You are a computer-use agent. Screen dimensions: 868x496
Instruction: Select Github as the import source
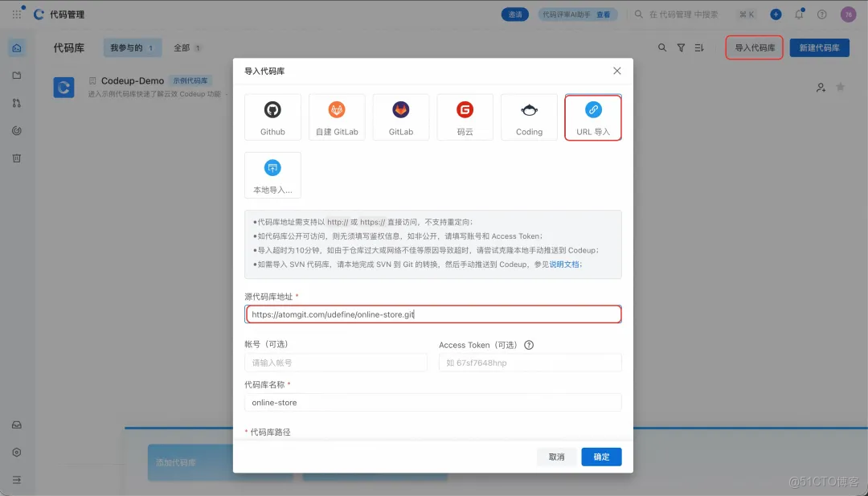pyautogui.click(x=272, y=117)
